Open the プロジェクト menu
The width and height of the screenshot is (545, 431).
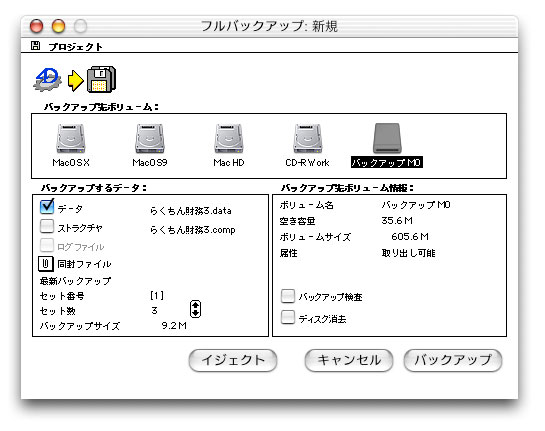coord(75,47)
